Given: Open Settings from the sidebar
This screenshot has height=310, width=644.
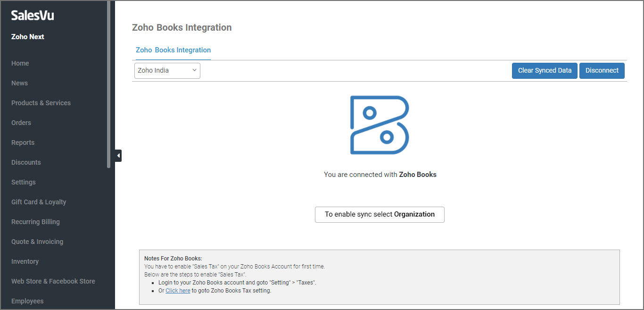Looking at the screenshot, I should point(24,182).
